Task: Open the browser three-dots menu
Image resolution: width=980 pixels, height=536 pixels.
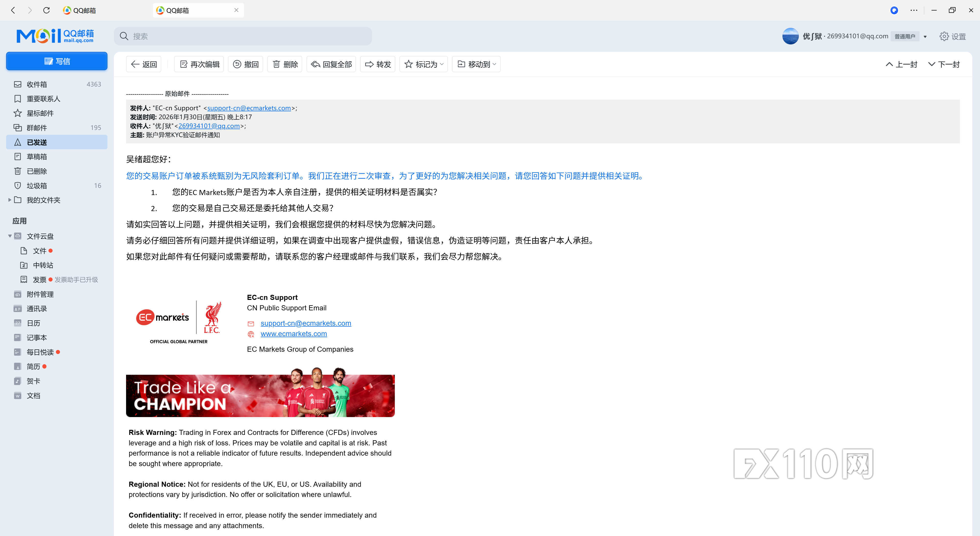Action: [x=914, y=10]
